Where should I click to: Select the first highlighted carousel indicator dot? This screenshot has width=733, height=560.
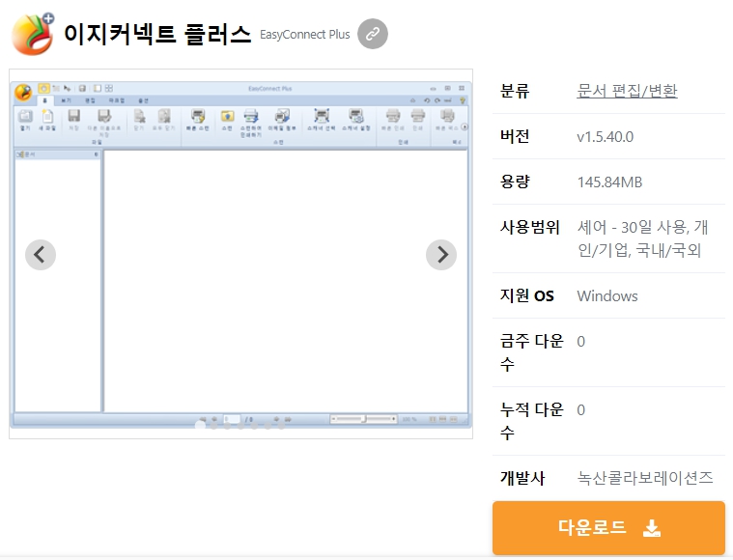click(200, 425)
